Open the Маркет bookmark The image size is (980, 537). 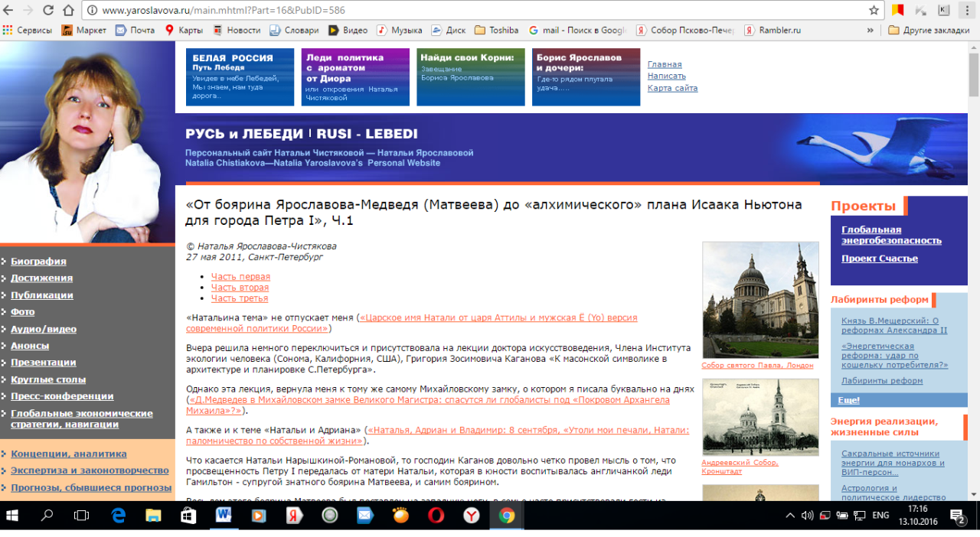[85, 31]
